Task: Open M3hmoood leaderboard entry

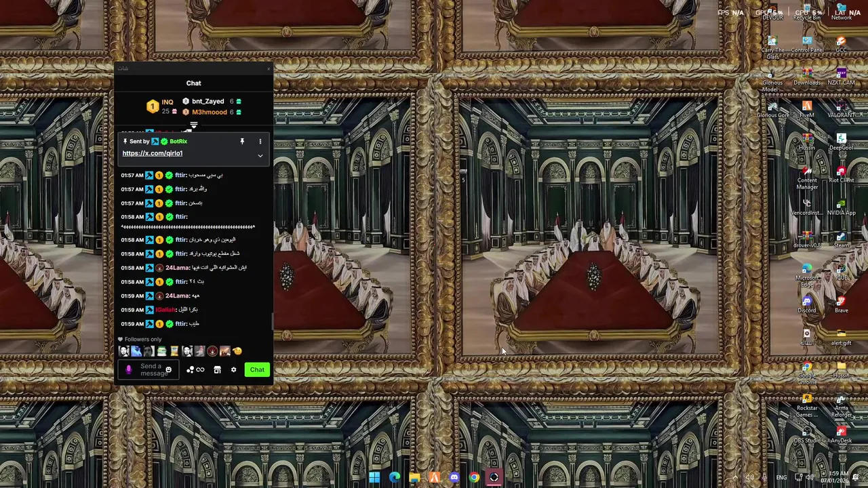Action: (x=212, y=112)
